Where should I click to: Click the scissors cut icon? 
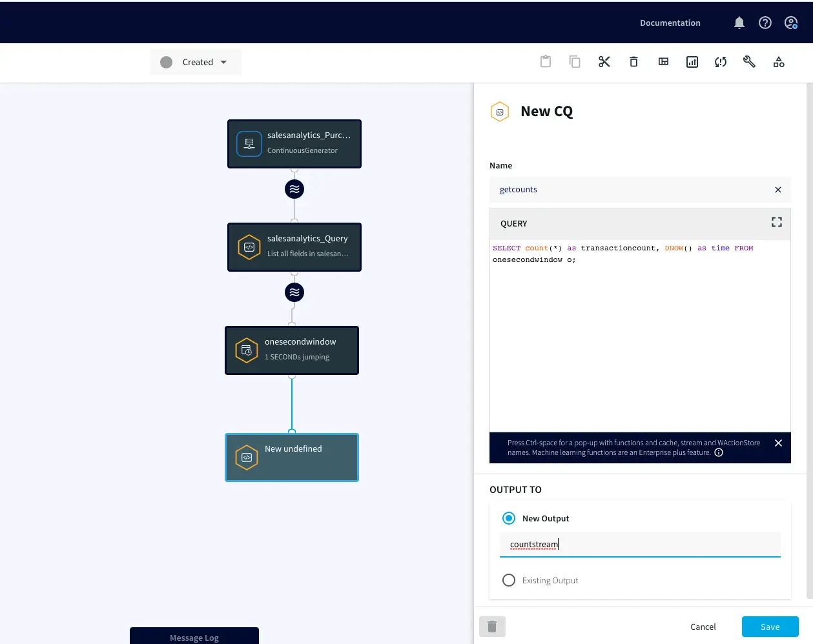point(604,62)
